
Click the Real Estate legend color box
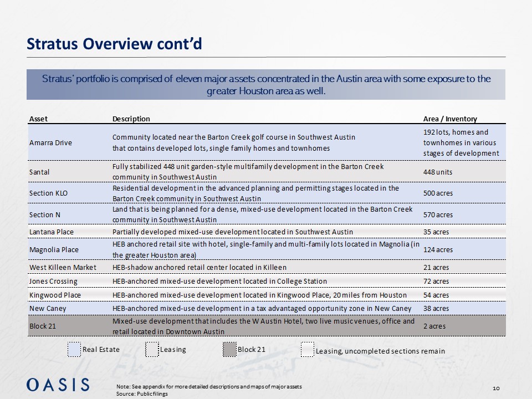point(74,350)
